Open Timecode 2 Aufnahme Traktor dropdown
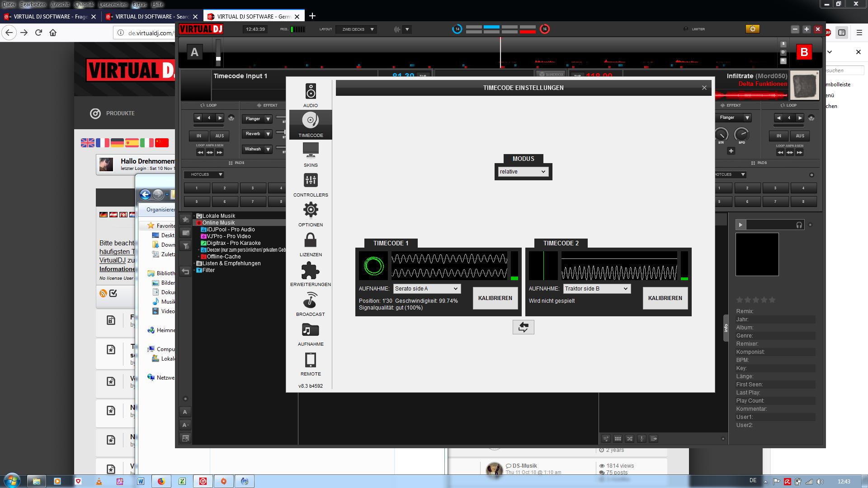Image resolution: width=868 pixels, height=488 pixels. pyautogui.click(x=596, y=289)
